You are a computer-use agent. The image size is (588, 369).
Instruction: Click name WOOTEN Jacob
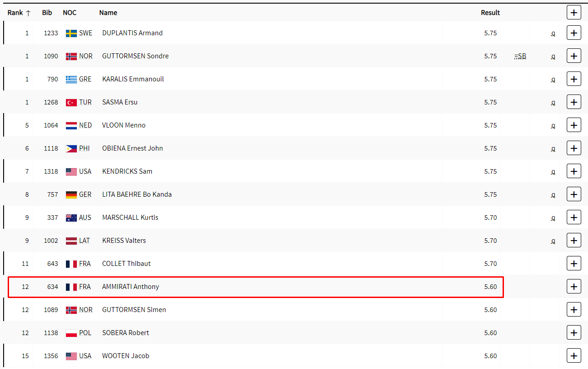[126, 356]
